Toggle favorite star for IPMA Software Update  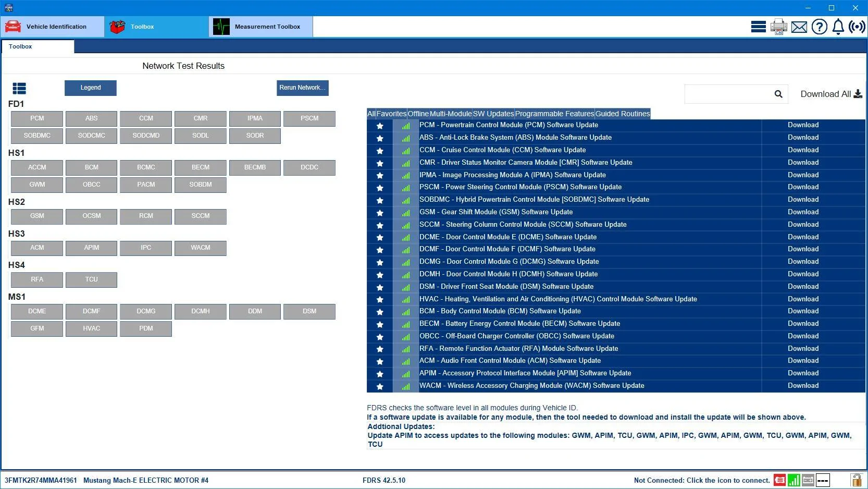click(x=380, y=175)
